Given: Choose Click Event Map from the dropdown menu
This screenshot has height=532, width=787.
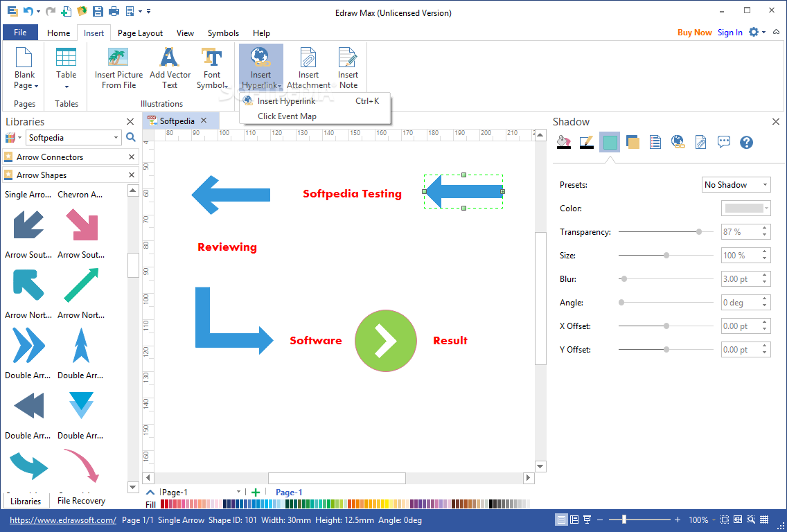Looking at the screenshot, I should point(315,116).
